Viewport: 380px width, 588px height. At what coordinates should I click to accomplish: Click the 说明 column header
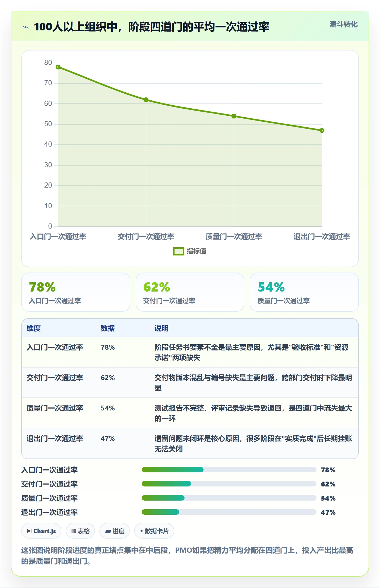[161, 328]
